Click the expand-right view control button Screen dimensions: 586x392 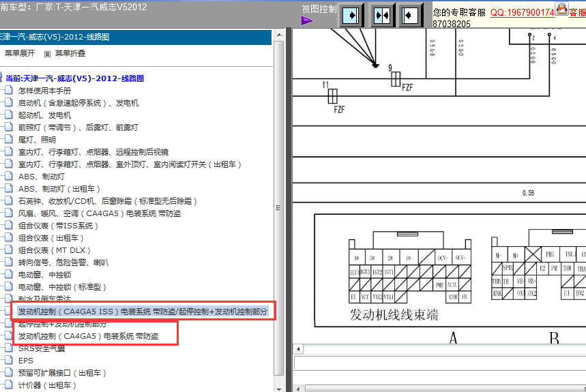point(351,15)
